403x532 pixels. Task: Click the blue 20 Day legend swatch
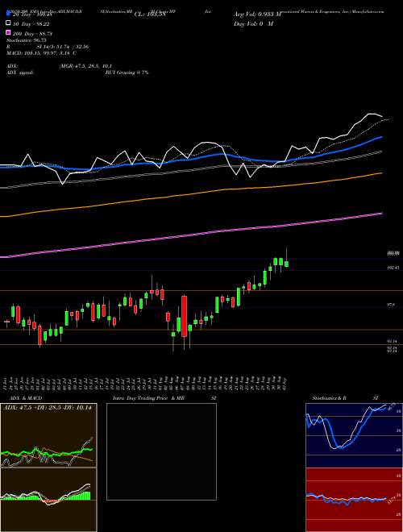pyautogui.click(x=8, y=14)
